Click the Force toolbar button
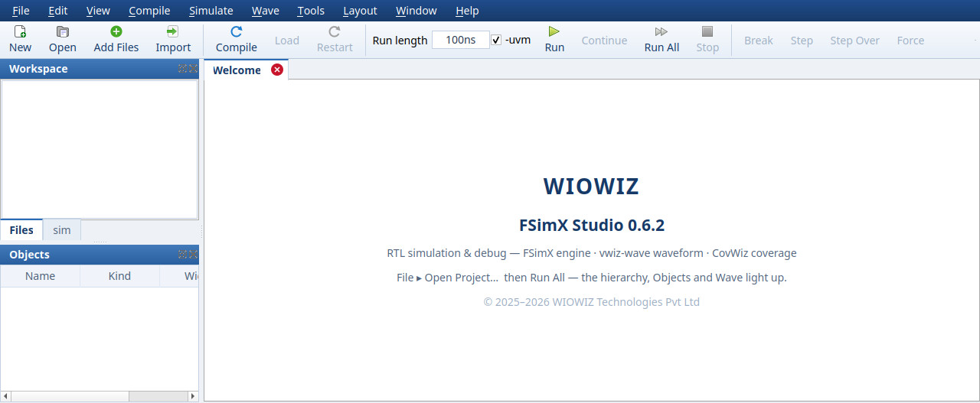Image resolution: width=980 pixels, height=403 pixels. pos(910,41)
